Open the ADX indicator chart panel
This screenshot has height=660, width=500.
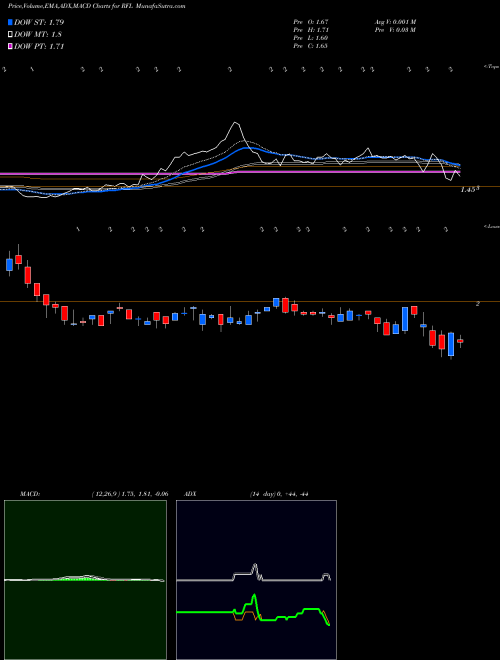[x=256, y=580]
